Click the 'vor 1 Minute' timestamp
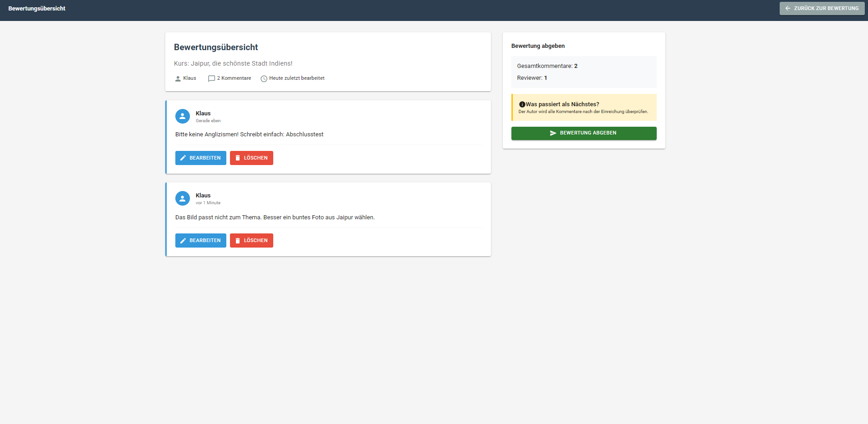868x424 pixels. tap(208, 203)
